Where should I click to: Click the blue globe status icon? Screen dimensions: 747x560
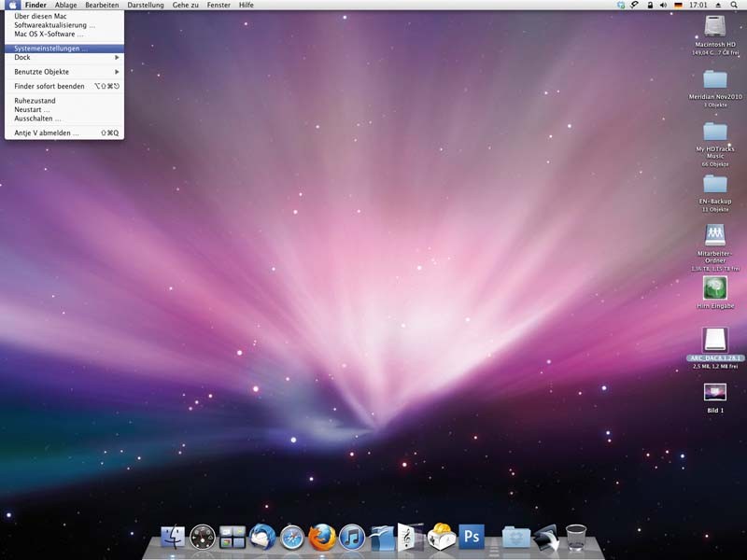tap(621, 5)
